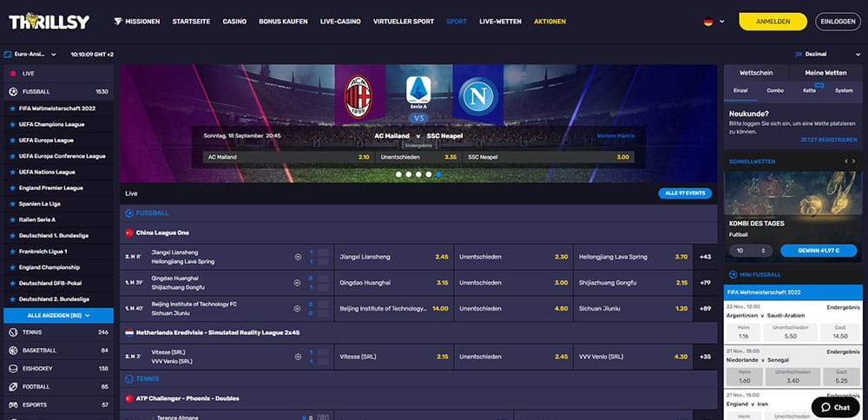The height and width of the screenshot is (420, 868).
Task: Expand +89 more markets for Beijing match
Action: click(x=705, y=309)
